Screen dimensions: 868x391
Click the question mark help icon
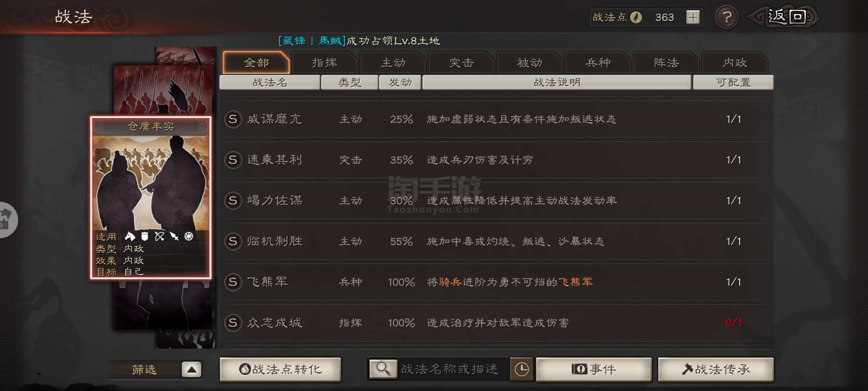[x=726, y=17]
